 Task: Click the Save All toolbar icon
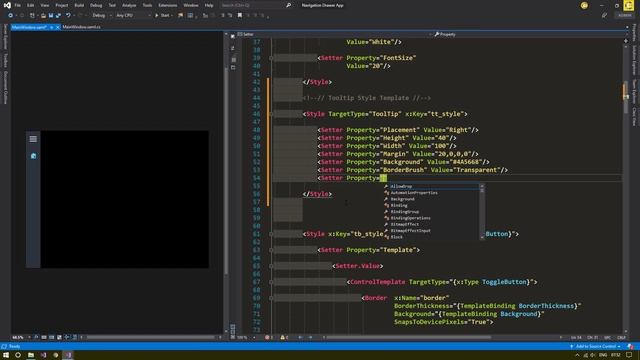click(58, 16)
